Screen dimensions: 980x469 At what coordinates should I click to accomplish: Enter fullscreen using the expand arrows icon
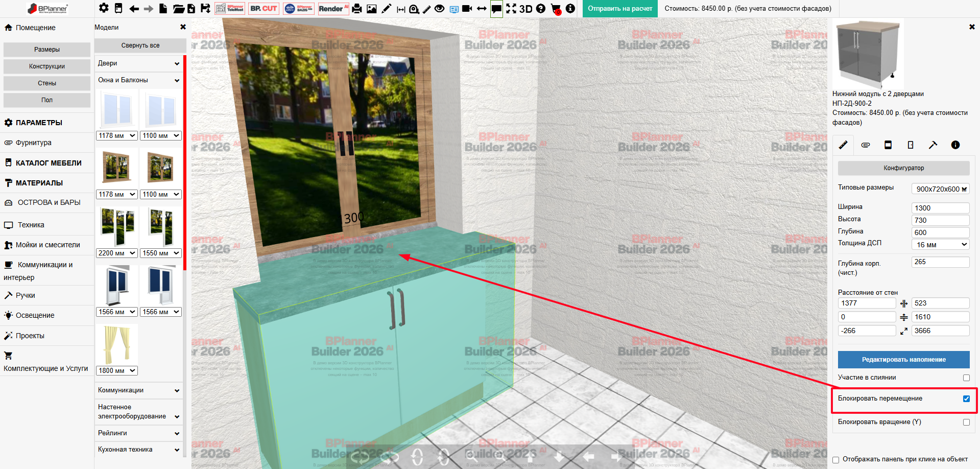click(x=511, y=9)
